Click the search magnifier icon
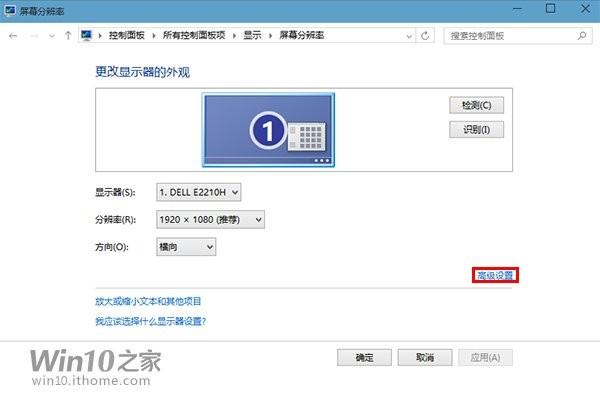This screenshot has height=405, width=600. click(x=582, y=36)
